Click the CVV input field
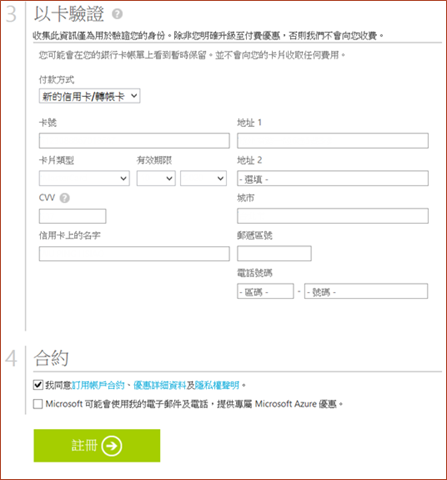This screenshot has width=447, height=480. point(73,216)
